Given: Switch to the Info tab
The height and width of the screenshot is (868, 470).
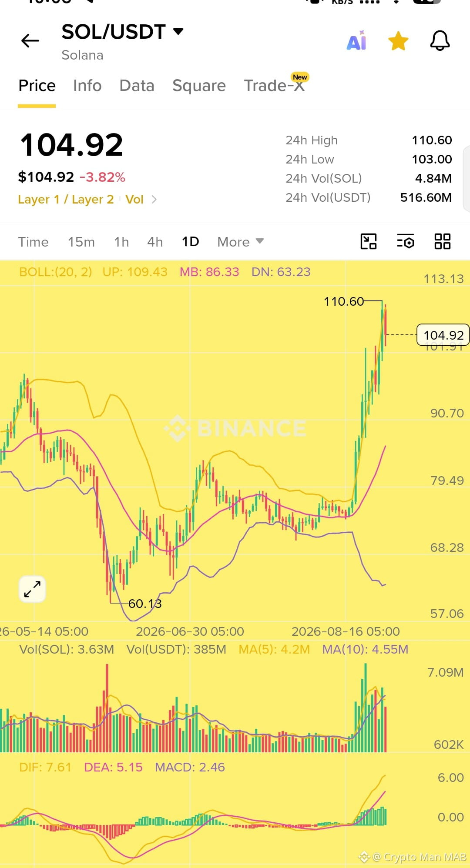Looking at the screenshot, I should pyautogui.click(x=87, y=86).
